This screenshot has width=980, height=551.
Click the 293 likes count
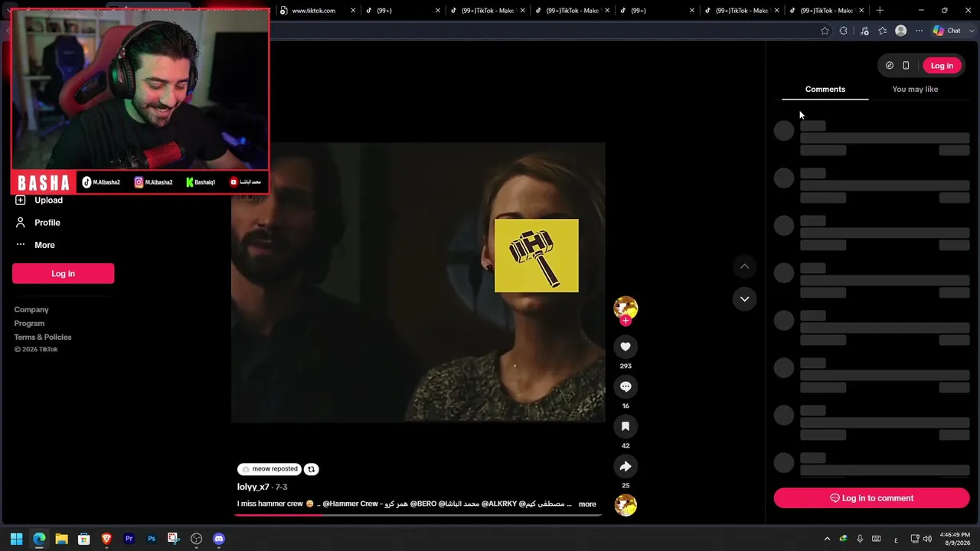(626, 367)
